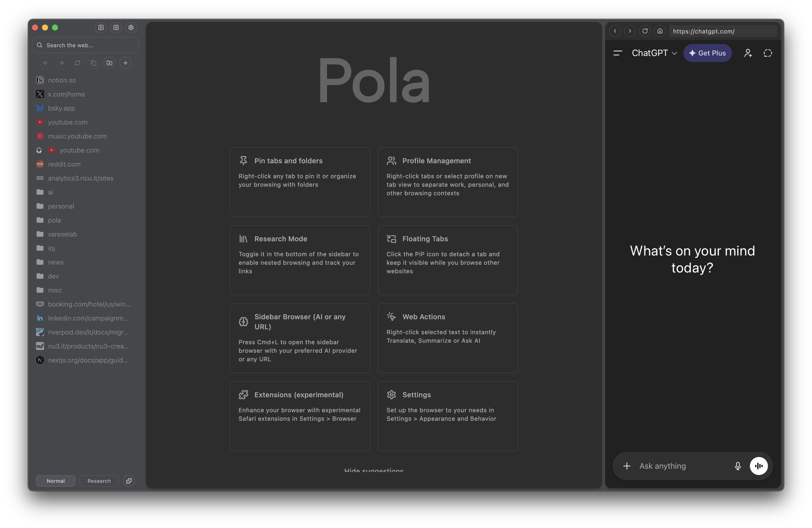The height and width of the screenshot is (528, 812).
Task: Open Pola settings via the gear icon
Action: [x=131, y=28]
